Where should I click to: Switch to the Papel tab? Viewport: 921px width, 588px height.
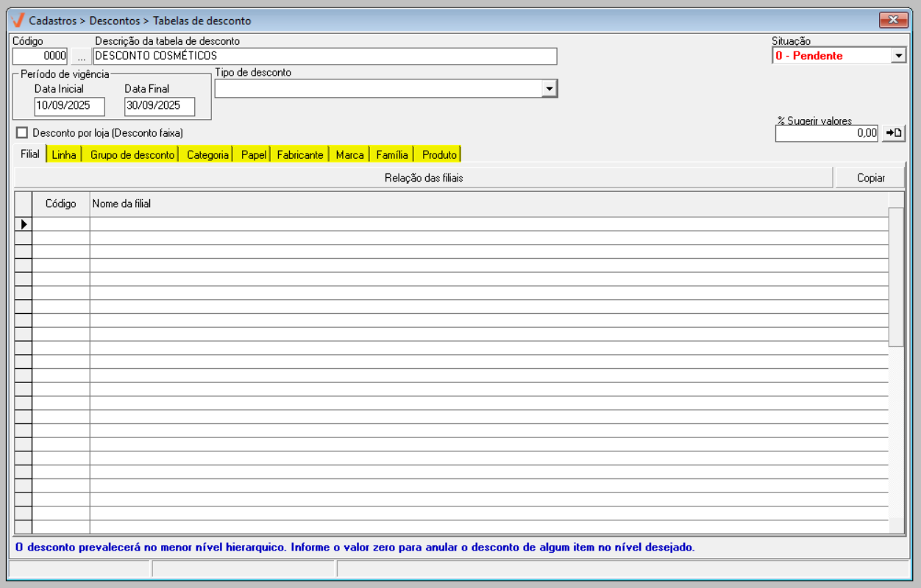click(253, 155)
